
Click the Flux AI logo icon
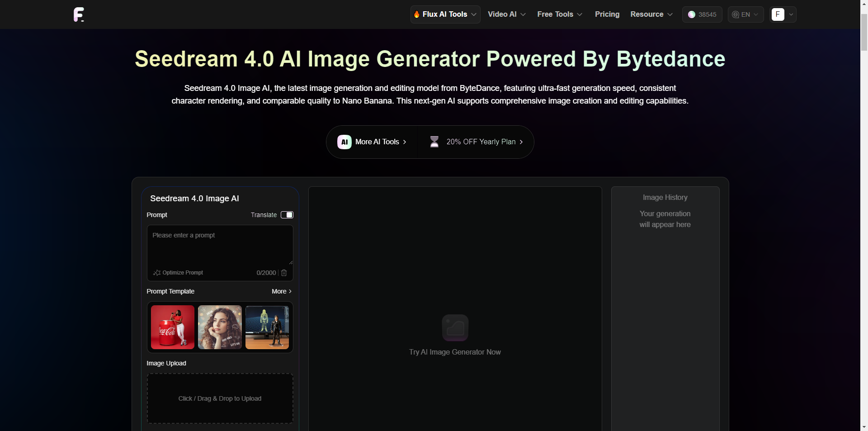click(79, 14)
